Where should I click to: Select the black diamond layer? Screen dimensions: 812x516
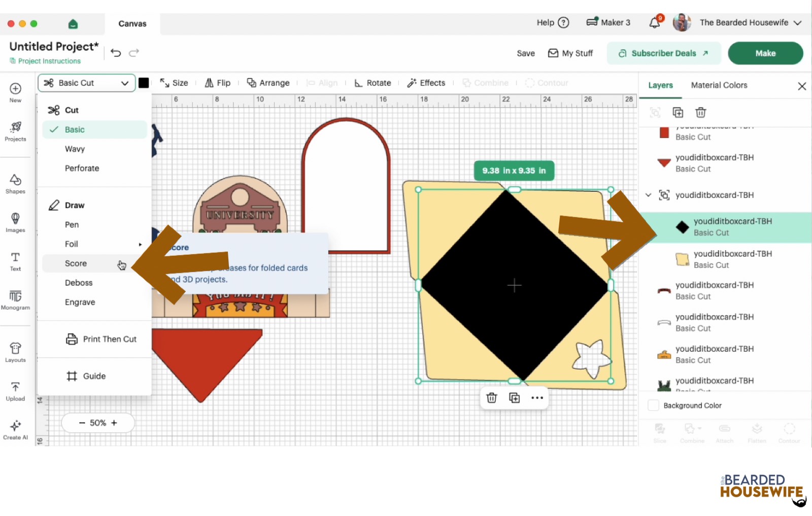pyautogui.click(x=726, y=227)
